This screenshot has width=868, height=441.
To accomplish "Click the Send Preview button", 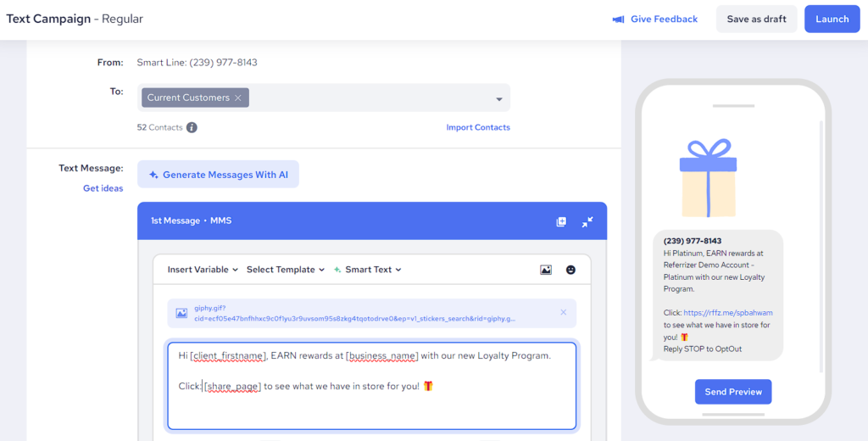I will click(733, 392).
